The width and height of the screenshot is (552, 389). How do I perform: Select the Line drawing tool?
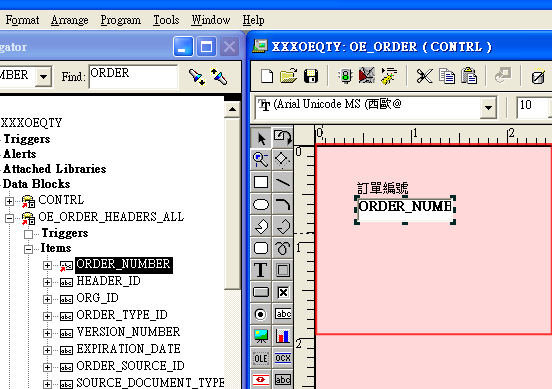[283, 182]
